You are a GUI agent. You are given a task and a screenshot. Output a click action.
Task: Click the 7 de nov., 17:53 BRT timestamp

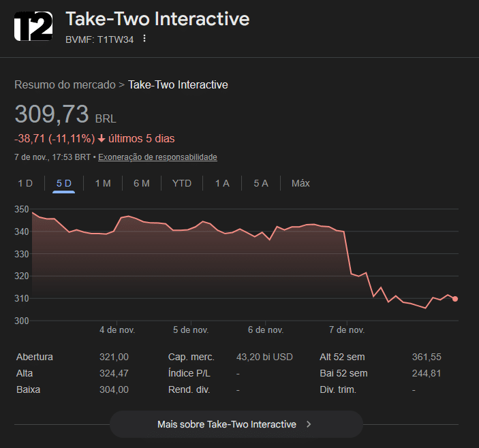(52, 157)
